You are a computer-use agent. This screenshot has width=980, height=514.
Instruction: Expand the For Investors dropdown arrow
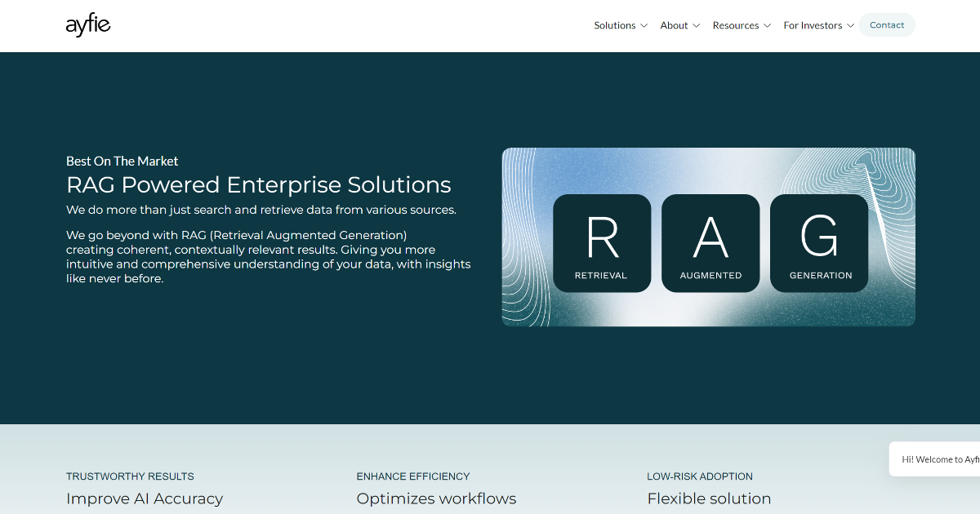tap(851, 26)
